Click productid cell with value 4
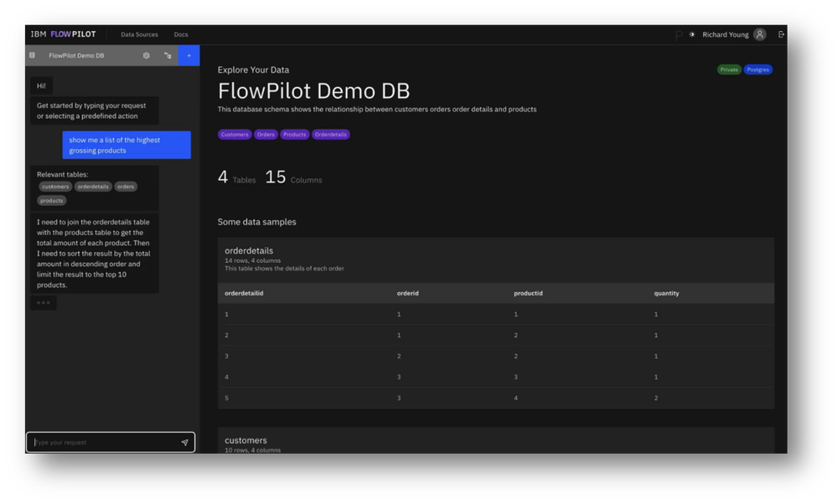838x504 pixels. point(515,398)
